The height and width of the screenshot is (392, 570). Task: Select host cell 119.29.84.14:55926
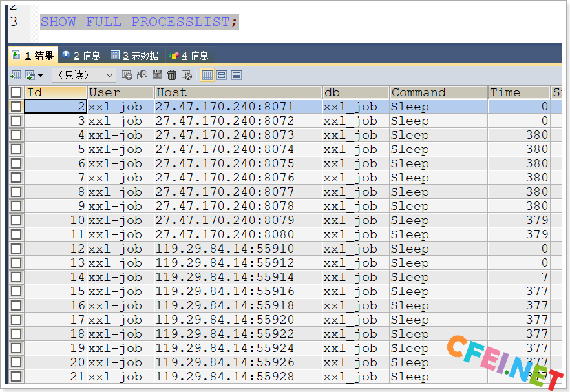click(x=238, y=362)
